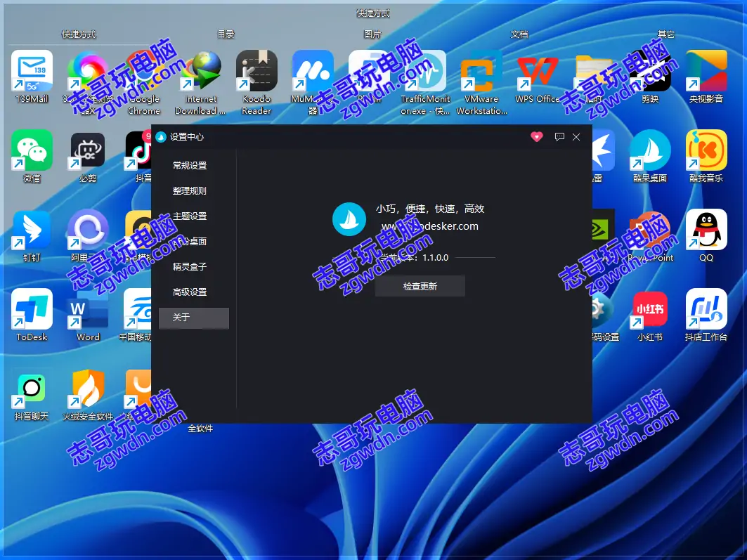Open the ToDesk desktop shortcut
The image size is (747, 560).
click(32, 309)
